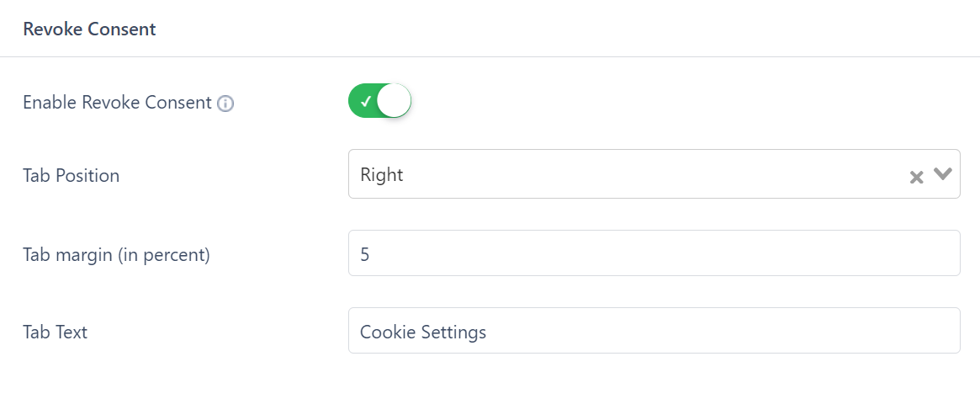Click the value 5 in the Tab margin field
Screen dimensions: 980x399
pyautogui.click(x=364, y=254)
